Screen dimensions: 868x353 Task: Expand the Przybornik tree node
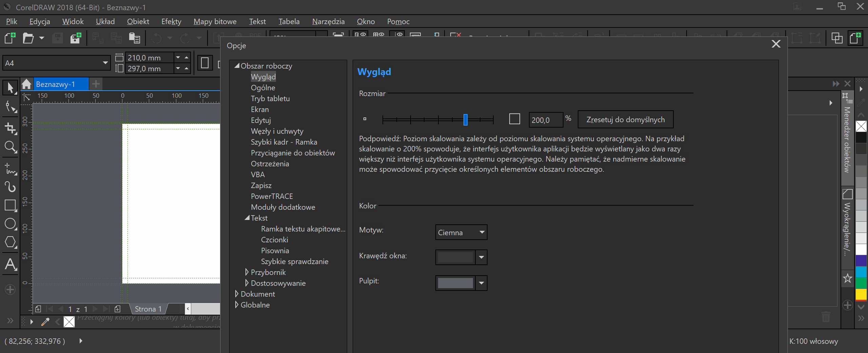point(247,272)
